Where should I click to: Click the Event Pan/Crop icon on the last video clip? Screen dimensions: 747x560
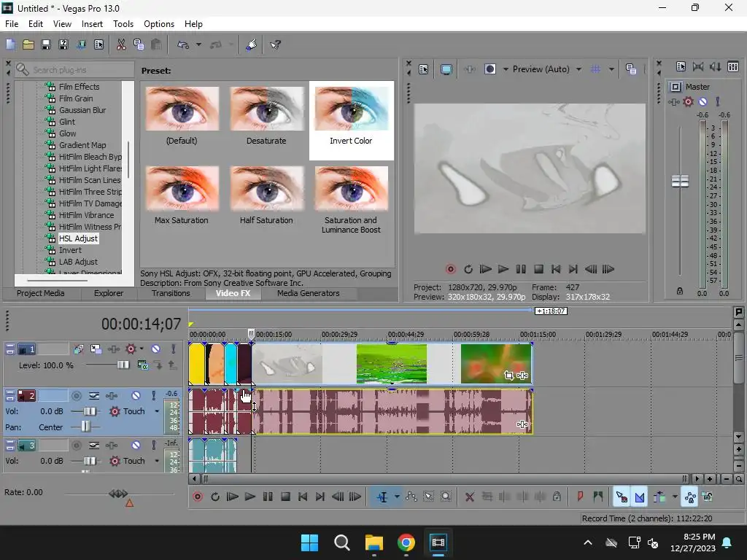(508, 376)
